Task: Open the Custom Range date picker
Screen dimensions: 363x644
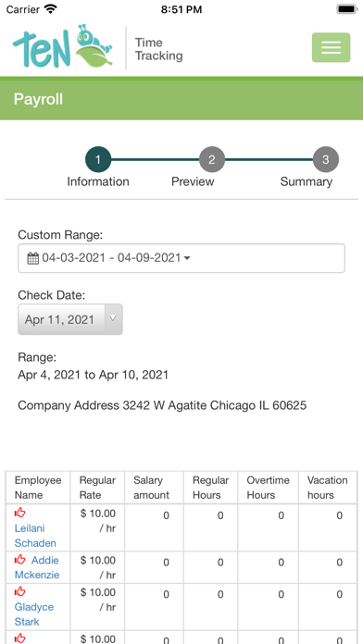Action: pyautogui.click(x=181, y=258)
